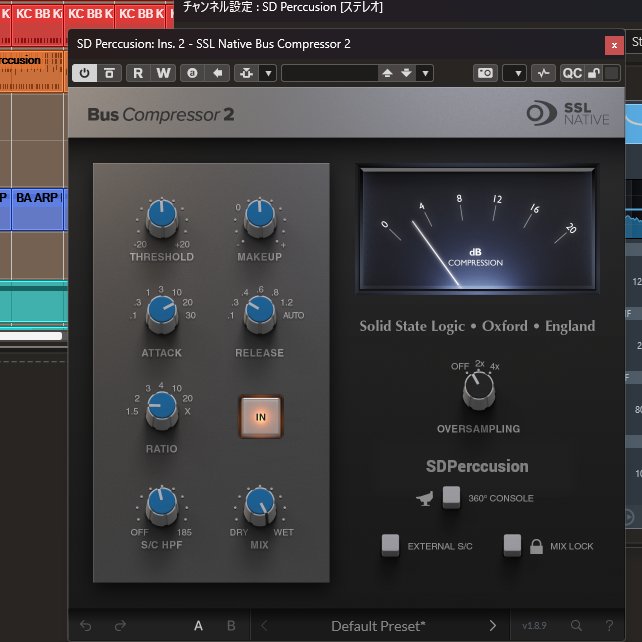Toggle the compressor IN button

pyautogui.click(x=261, y=417)
